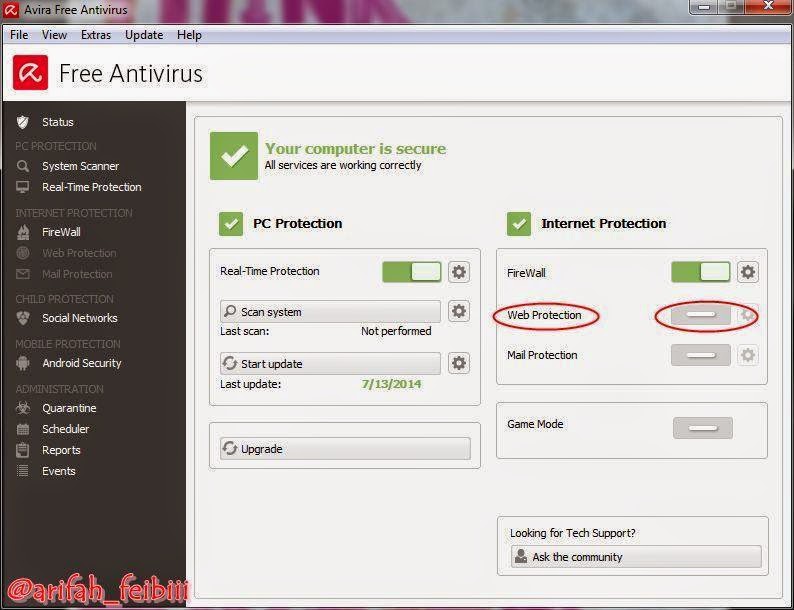Enable Game Mode switch
Screen dimensions: 794x610
[703, 428]
